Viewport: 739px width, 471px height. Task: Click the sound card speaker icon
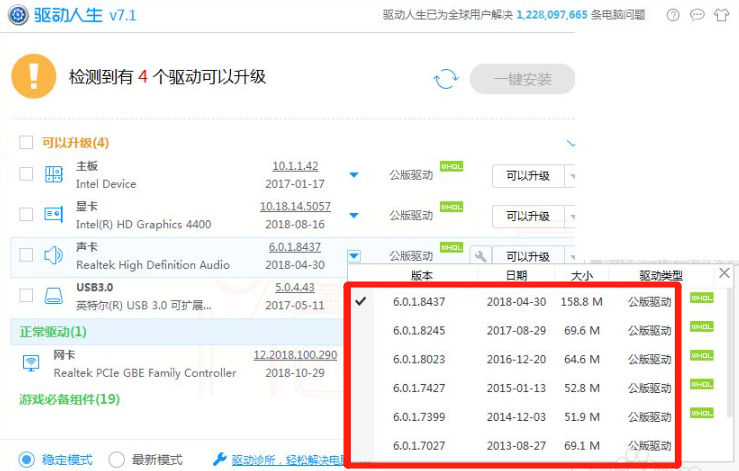[x=54, y=256]
